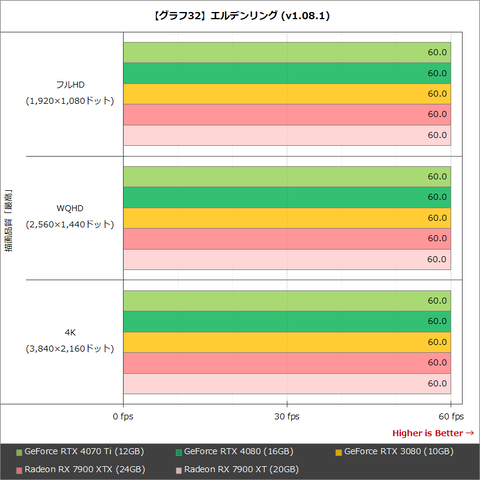Click the yellow WQHD RTX 3080 bar
The image size is (480, 480).
click(287, 218)
